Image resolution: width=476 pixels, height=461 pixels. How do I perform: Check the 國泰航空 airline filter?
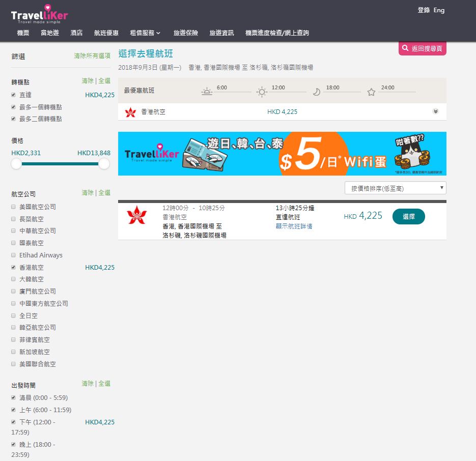[x=13, y=243]
